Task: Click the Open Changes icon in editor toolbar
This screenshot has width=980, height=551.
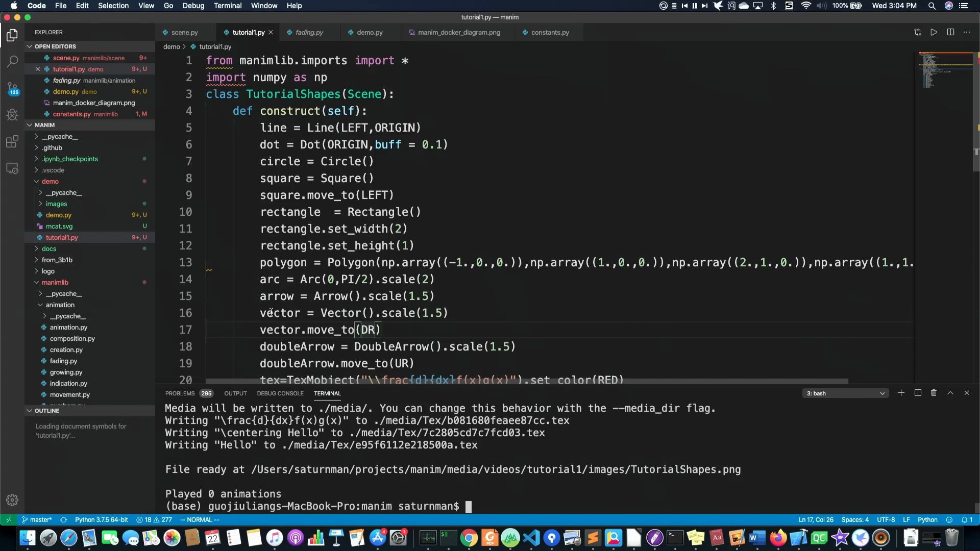Action: [x=917, y=32]
